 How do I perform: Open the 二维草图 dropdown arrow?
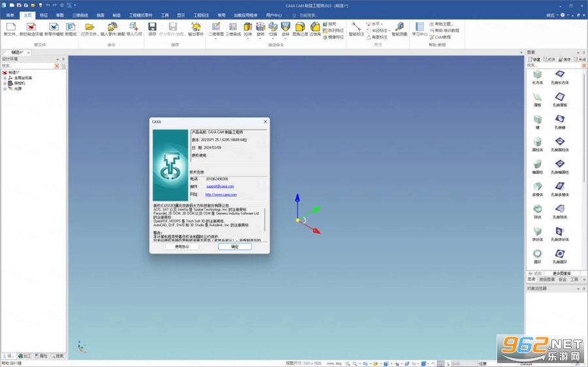[216, 39]
